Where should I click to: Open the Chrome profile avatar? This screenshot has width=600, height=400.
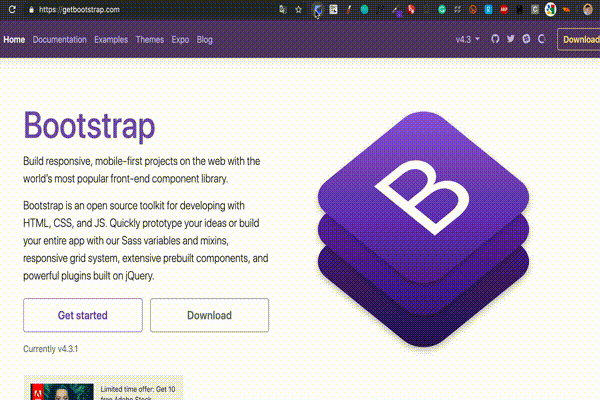click(x=588, y=10)
